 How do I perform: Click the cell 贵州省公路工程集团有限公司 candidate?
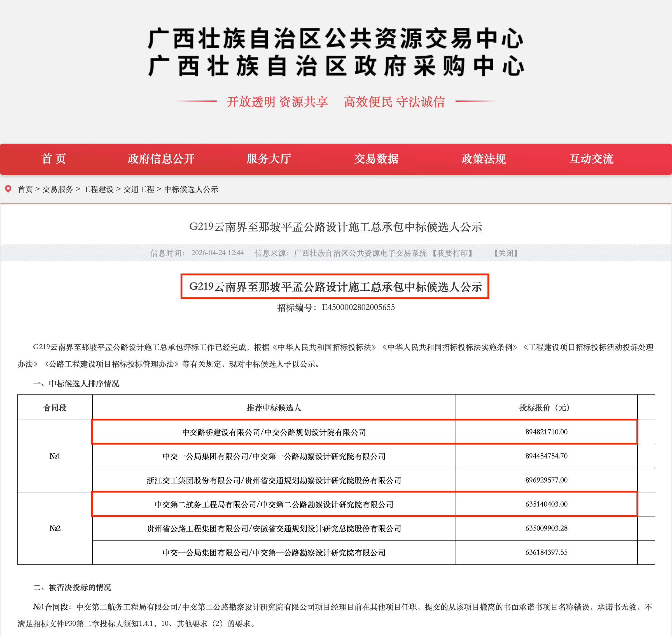click(x=274, y=529)
